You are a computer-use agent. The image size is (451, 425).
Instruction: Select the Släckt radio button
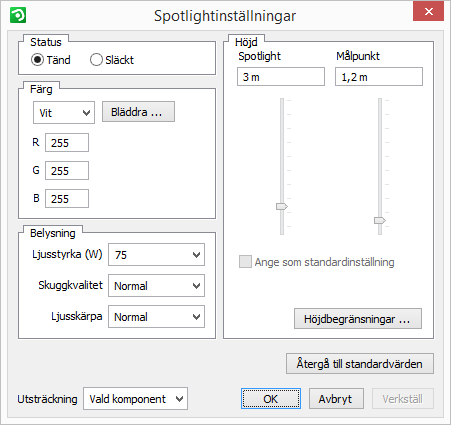96,60
